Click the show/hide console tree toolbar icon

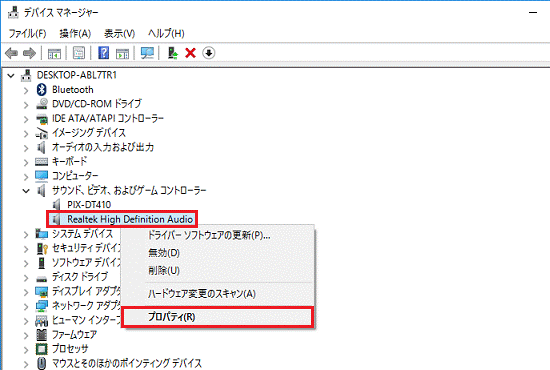tap(54, 53)
